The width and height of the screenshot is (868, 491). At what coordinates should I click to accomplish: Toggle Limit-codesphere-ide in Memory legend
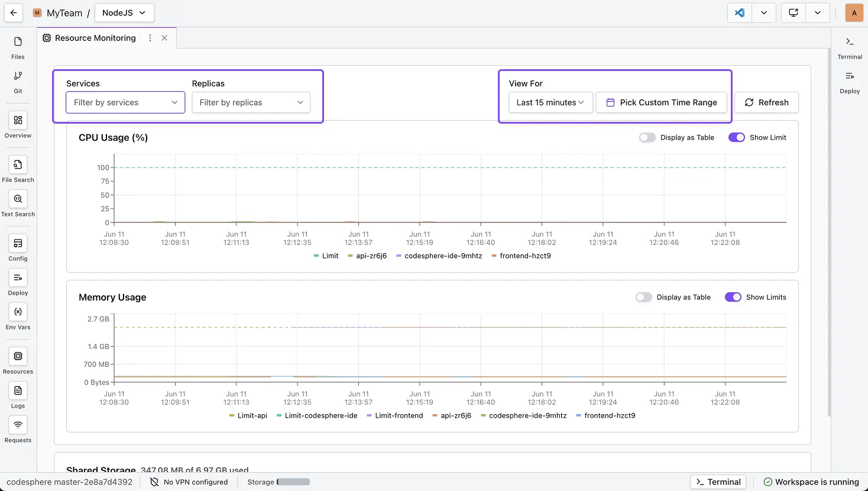pyautogui.click(x=317, y=416)
